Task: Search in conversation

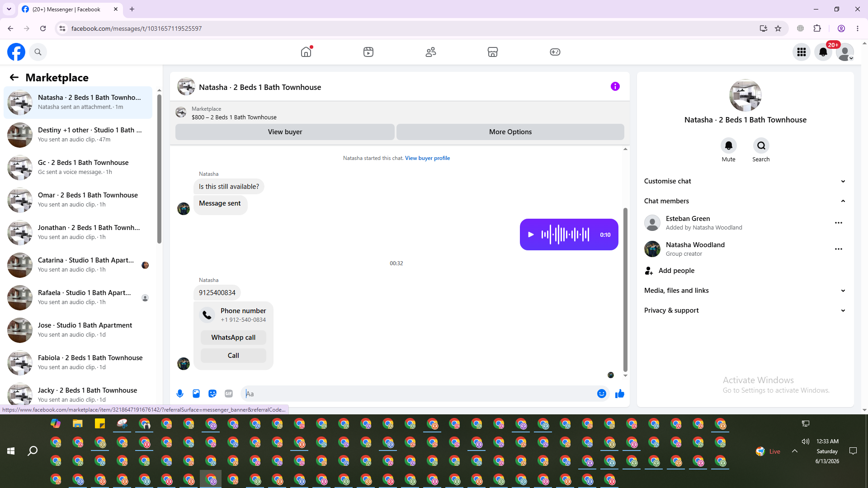Action: click(x=761, y=145)
